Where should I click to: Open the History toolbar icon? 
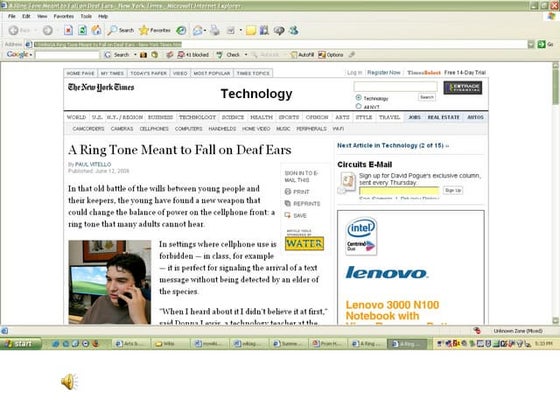point(181,31)
